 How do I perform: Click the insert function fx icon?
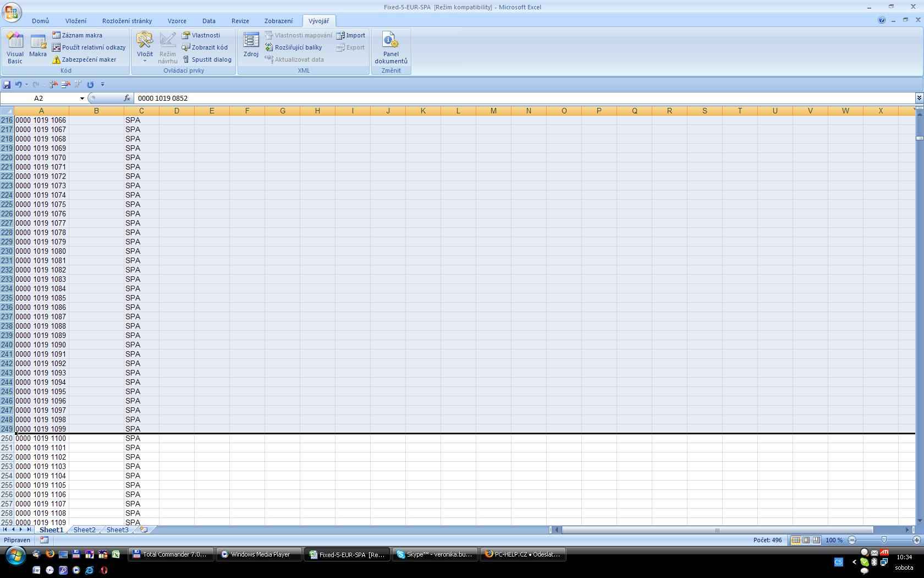pyautogui.click(x=127, y=98)
